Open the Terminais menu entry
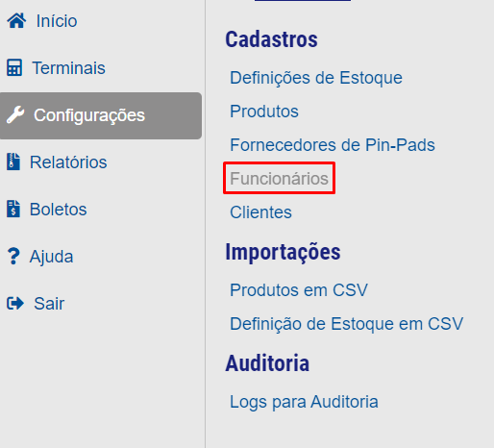This screenshot has width=494, height=448. coord(68,68)
